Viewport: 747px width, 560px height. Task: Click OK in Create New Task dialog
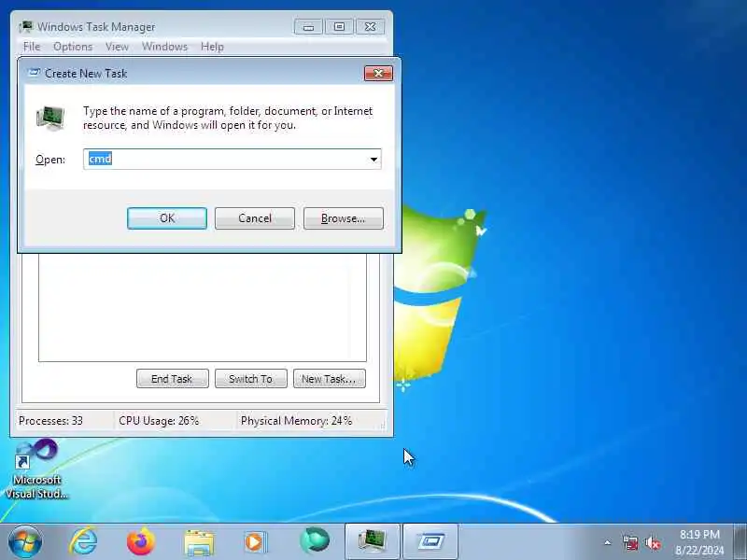[167, 218]
